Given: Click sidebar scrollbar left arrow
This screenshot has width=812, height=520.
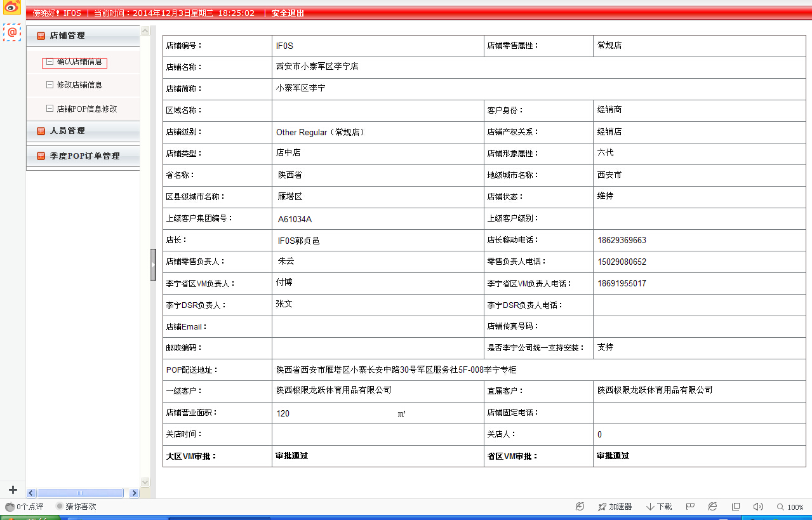Looking at the screenshot, I should click(30, 493).
